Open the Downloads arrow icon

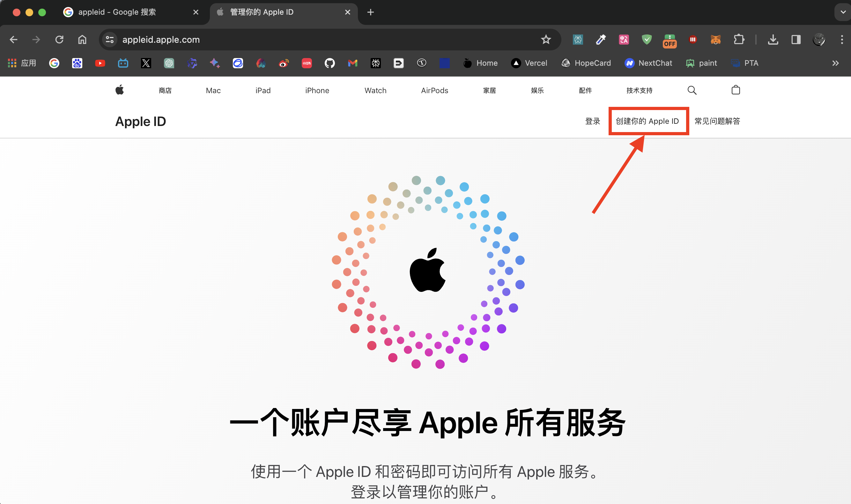pos(773,40)
